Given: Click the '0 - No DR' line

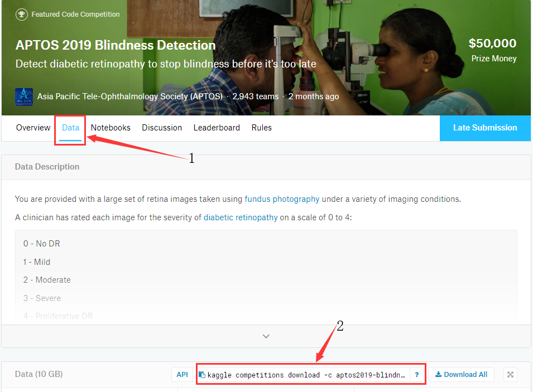Looking at the screenshot, I should 41,244.
